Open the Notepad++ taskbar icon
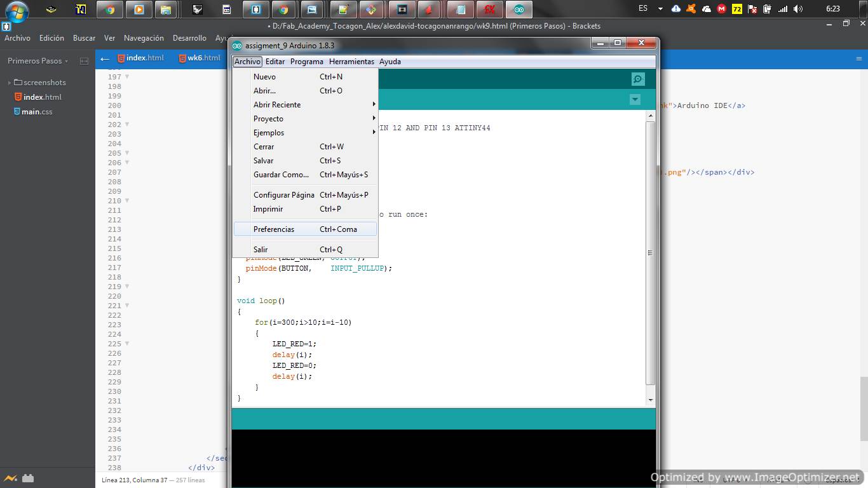 pos(344,10)
